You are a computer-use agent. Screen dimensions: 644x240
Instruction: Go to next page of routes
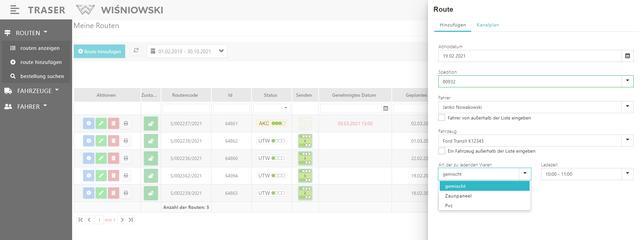coord(122,220)
